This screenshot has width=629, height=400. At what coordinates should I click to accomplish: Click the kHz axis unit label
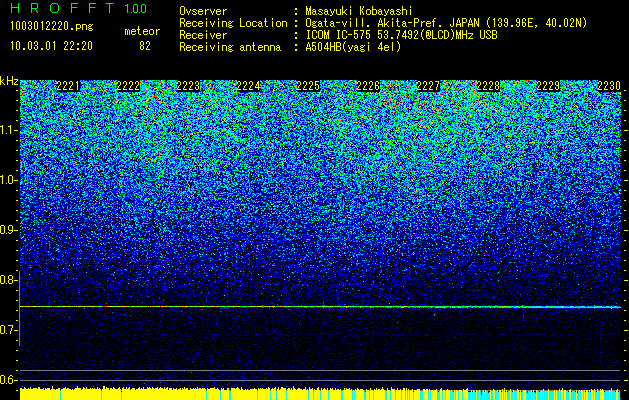click(9, 81)
